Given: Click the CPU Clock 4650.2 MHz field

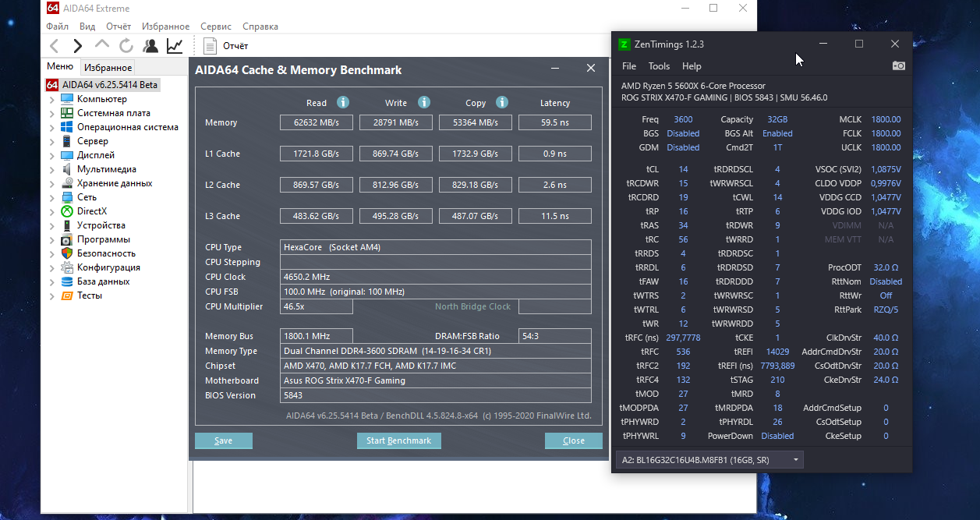Looking at the screenshot, I should pos(436,277).
